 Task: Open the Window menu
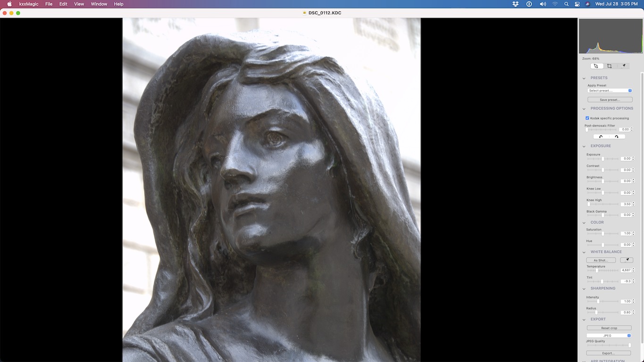(x=99, y=4)
